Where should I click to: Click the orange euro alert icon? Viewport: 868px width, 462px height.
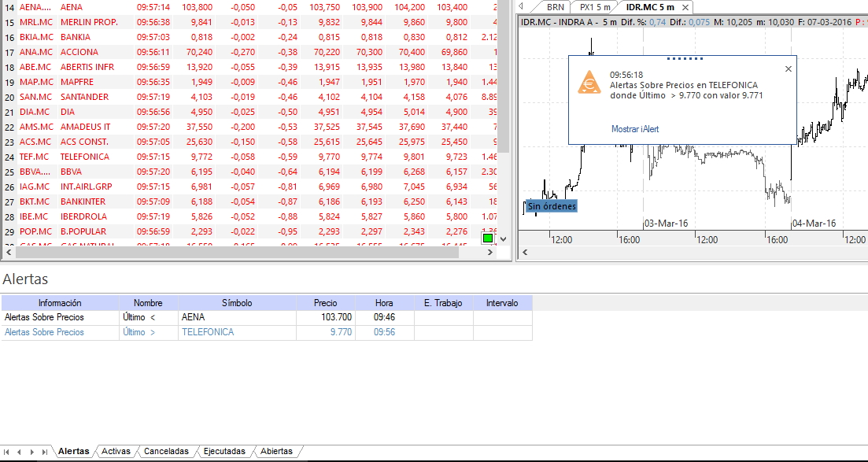point(589,83)
